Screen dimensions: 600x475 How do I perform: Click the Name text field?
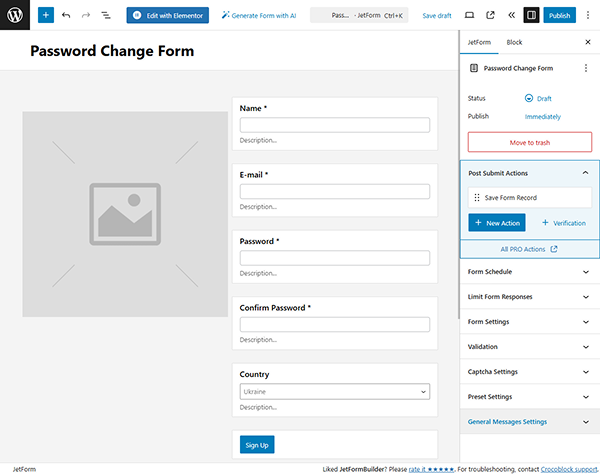(335, 125)
